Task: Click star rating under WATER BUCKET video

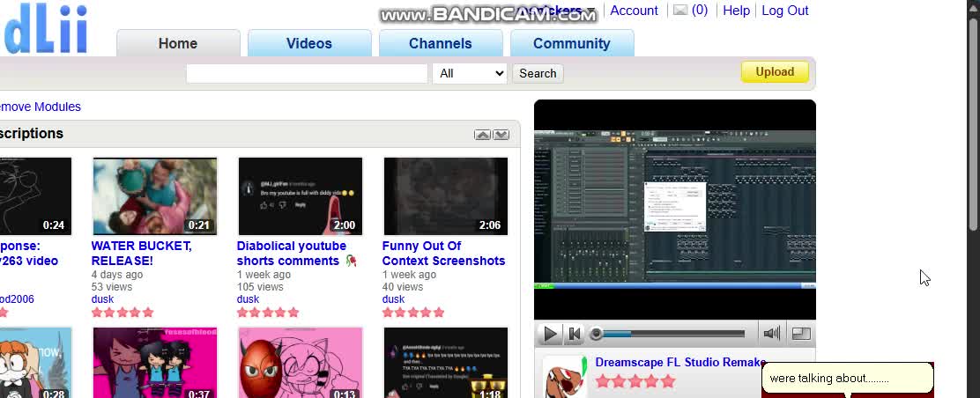Action: tap(122, 312)
